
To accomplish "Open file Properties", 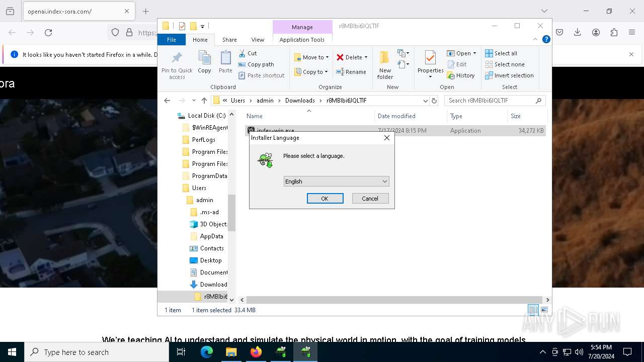I will coord(430,63).
